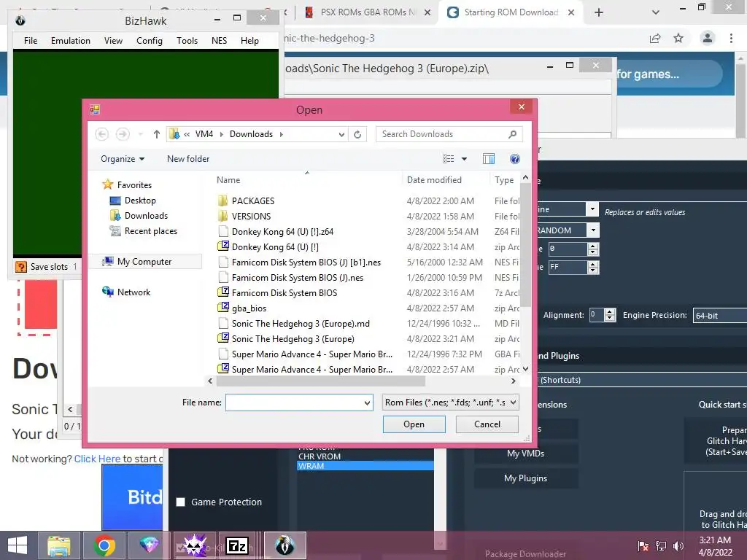Viewport: 747px width, 560px height.
Task: Go up one folder level arrow
Action: point(156,134)
